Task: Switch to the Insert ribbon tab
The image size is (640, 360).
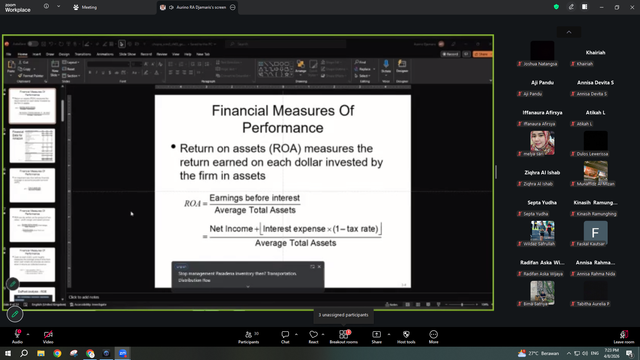Action: (x=37, y=54)
